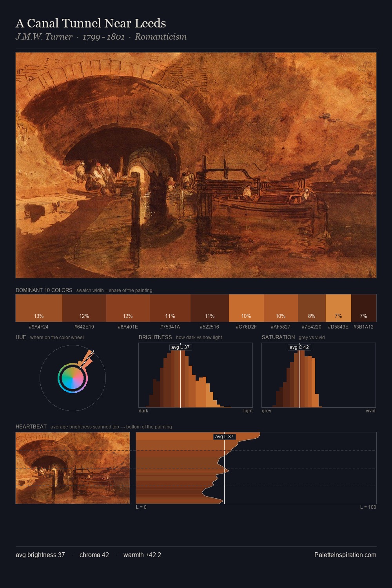392x588 pixels.
Task: Pick the #7E4220 8% swatch
Action: tap(312, 308)
